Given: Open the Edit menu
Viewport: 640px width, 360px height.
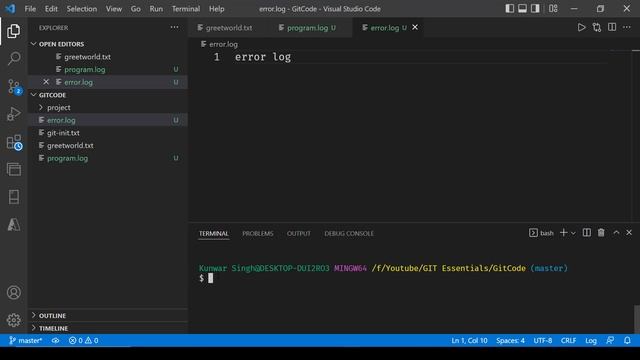Looking at the screenshot, I should (x=51, y=9).
